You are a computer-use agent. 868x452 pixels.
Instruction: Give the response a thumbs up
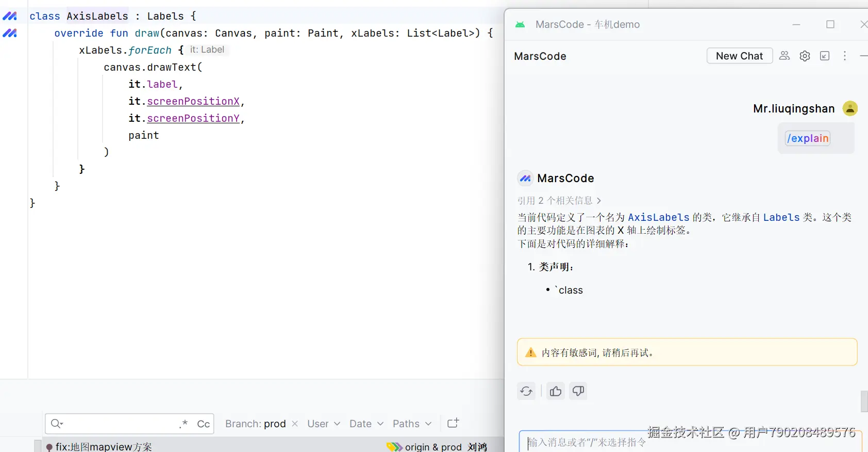(x=556, y=391)
